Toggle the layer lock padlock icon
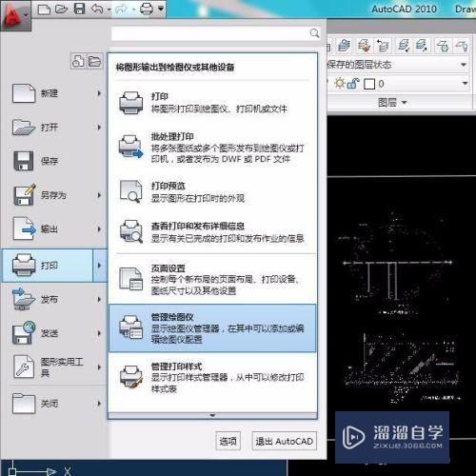Screen dimensions: 476x476 pyautogui.click(x=353, y=84)
